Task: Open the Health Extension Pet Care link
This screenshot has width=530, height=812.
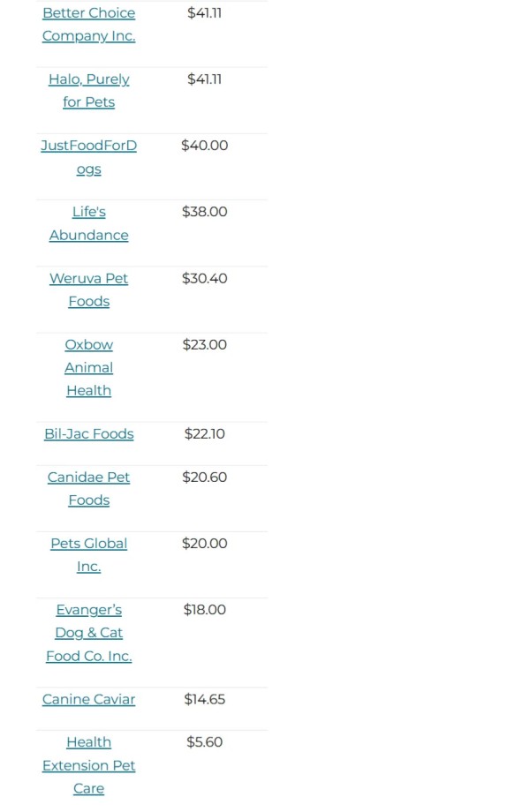Action: [88, 765]
